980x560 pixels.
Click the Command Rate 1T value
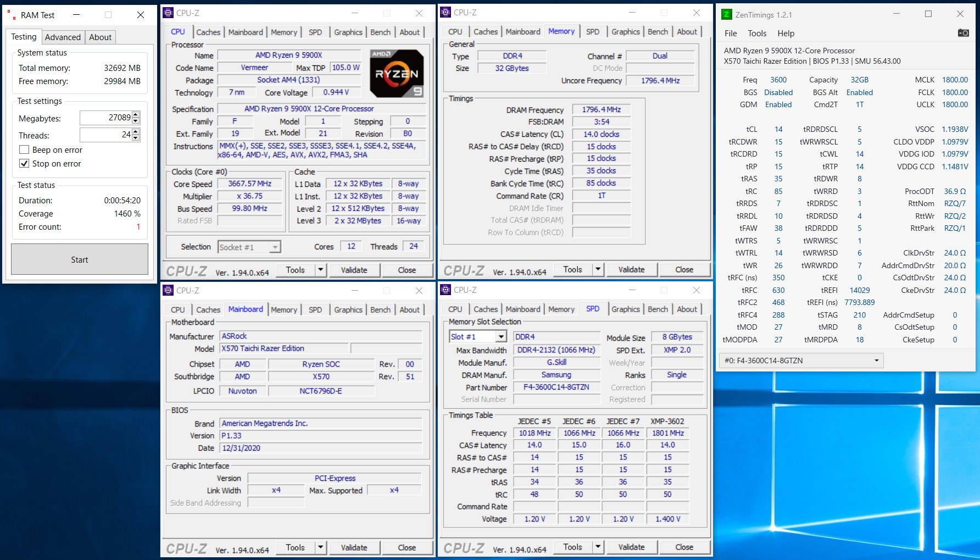[602, 196]
